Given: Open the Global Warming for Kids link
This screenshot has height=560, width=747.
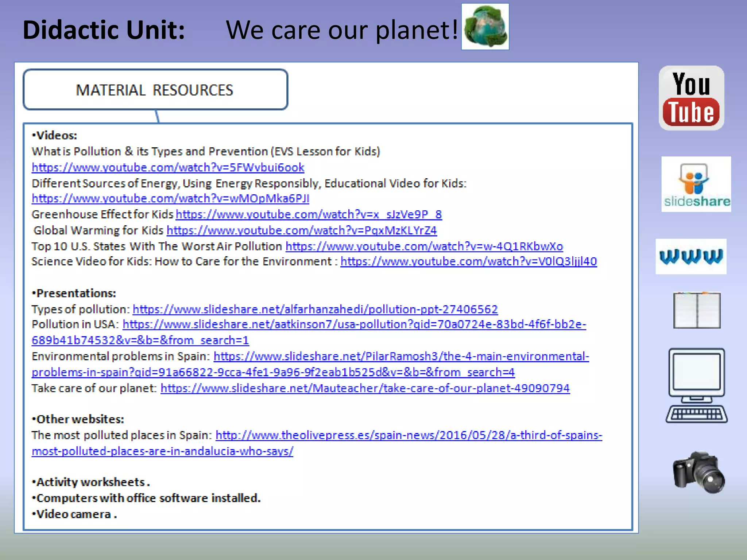Looking at the screenshot, I should 302,230.
